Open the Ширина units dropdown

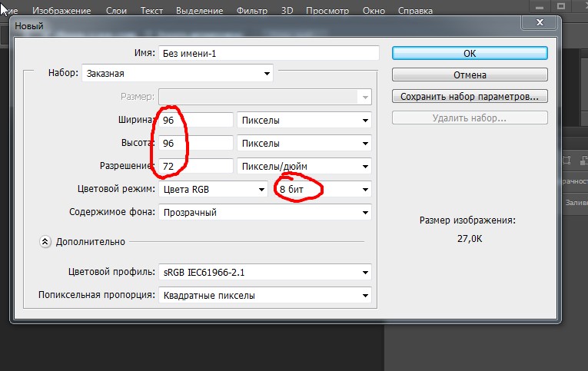tap(304, 121)
